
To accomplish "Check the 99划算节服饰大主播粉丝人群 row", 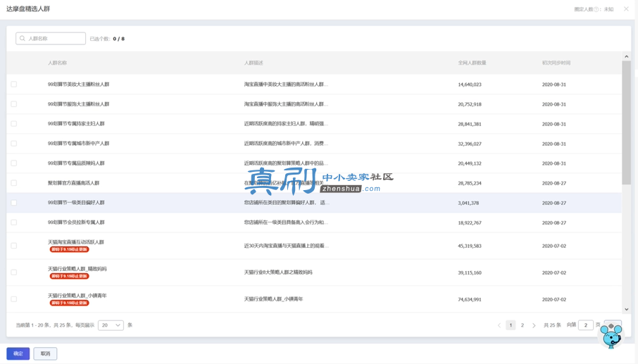I will point(14,104).
